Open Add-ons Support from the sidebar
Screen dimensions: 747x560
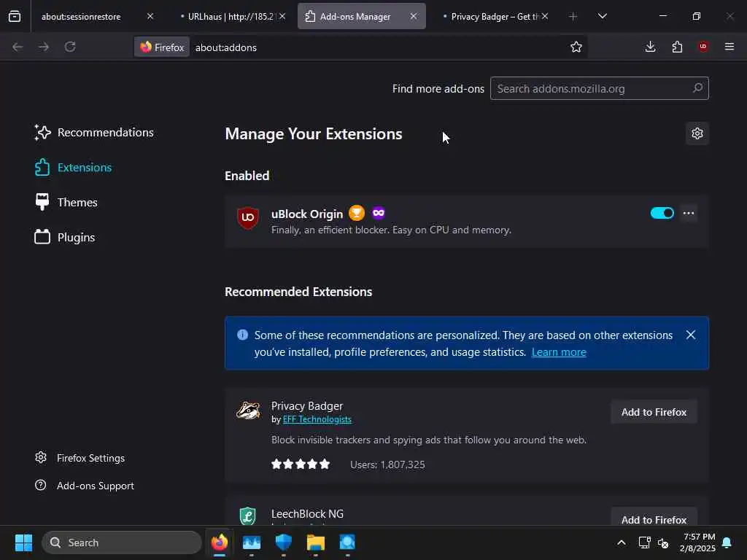tap(85, 486)
